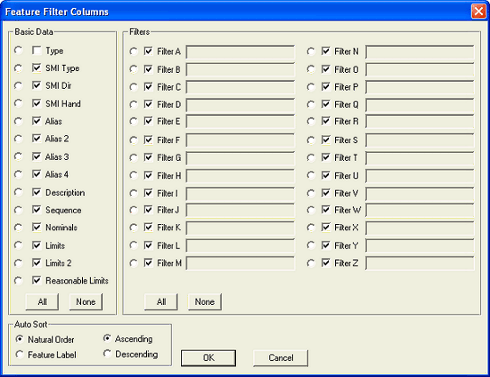490x377 pixels.
Task: Toggle the Filter Z checkbox
Action: click(x=326, y=263)
